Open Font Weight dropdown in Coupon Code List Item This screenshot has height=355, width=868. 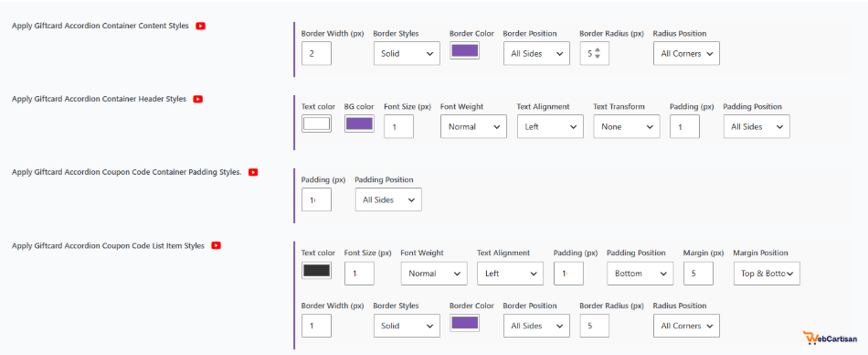pos(434,273)
